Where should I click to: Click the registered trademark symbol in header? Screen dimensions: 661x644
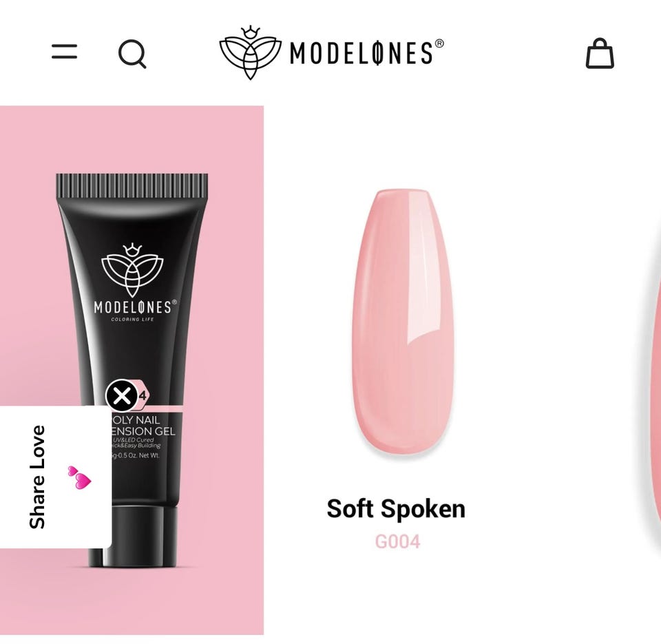pos(439,44)
